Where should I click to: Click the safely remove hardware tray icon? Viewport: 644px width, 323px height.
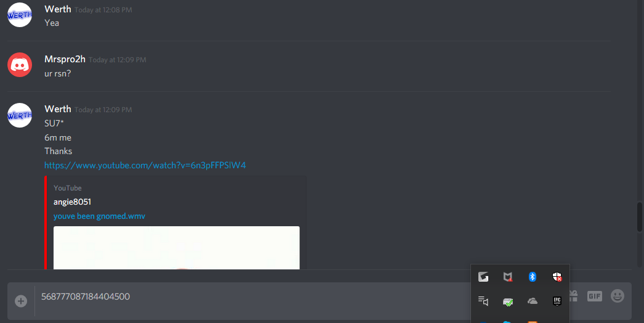click(x=508, y=302)
